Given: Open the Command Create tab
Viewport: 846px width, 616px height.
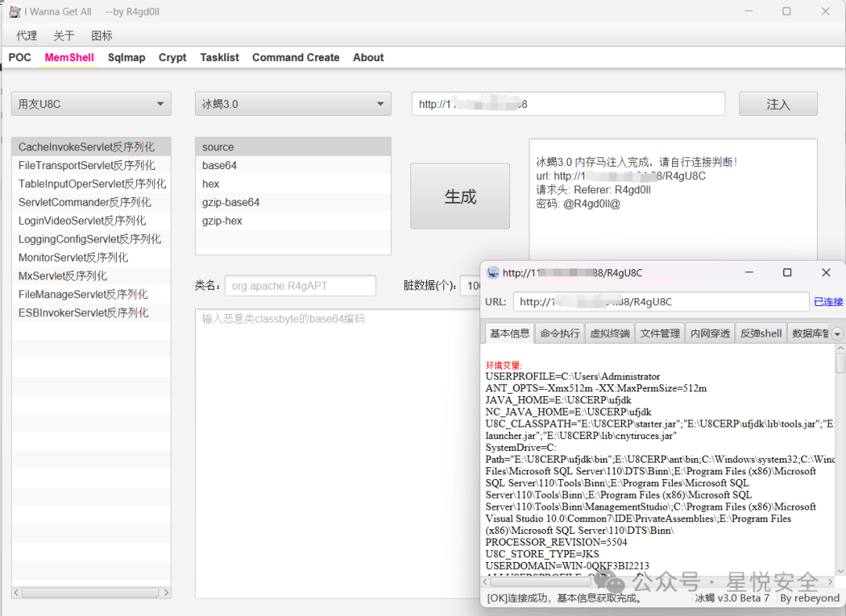Looking at the screenshot, I should [295, 57].
